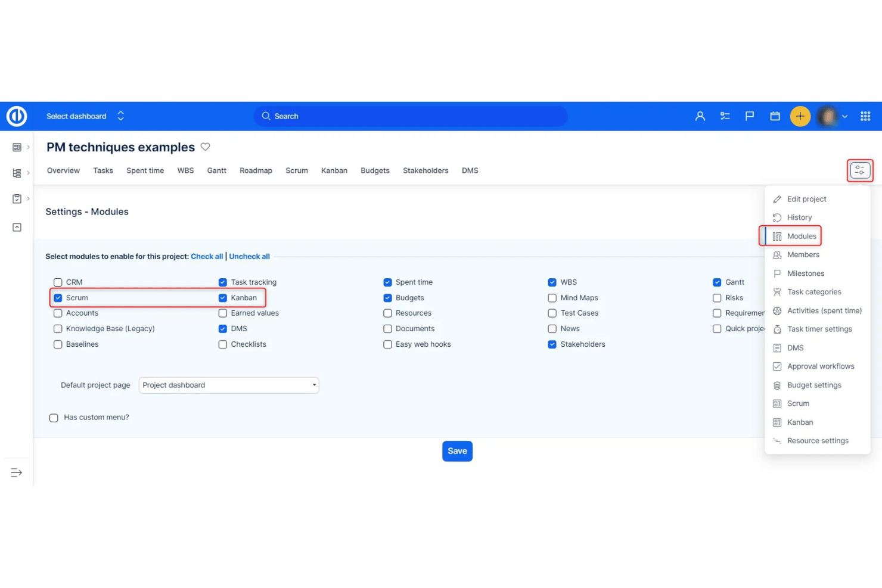Toggle the Has custom menu checkbox
The width and height of the screenshot is (882, 588).
[x=54, y=418]
